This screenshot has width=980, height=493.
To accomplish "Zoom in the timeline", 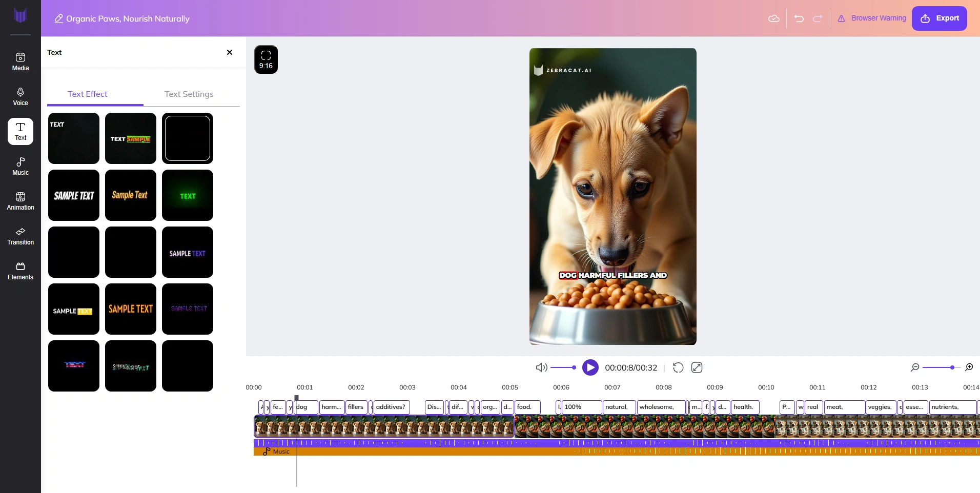I will (969, 367).
